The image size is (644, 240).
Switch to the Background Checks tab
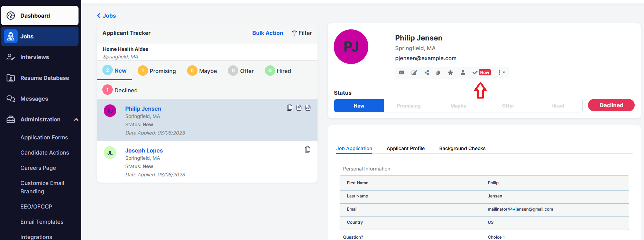point(462,148)
